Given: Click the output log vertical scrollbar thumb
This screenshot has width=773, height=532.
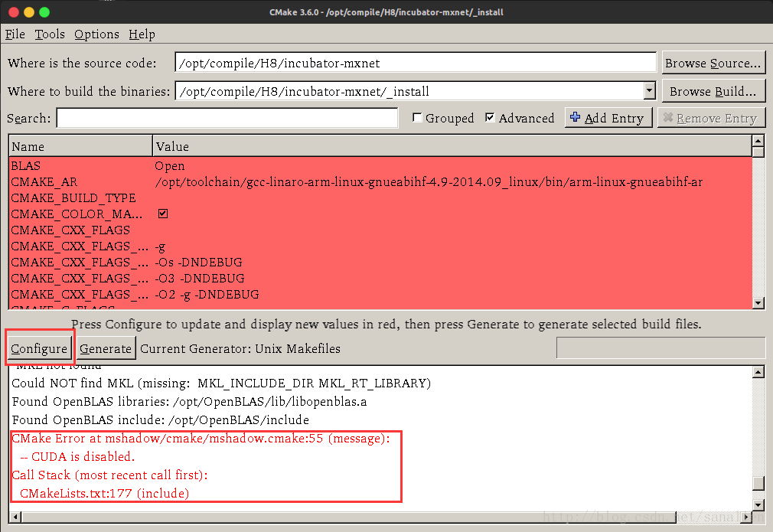Looking at the screenshot, I should pos(758,483).
